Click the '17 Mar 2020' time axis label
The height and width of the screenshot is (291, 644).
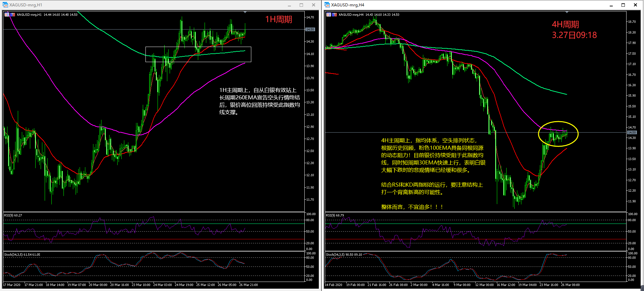tap(12, 285)
